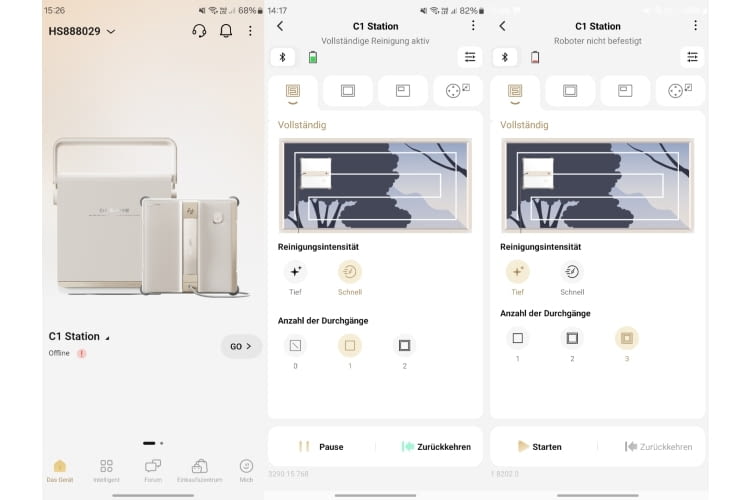Tap 'Vollständige Reinigung aktiv' status text

tap(375, 41)
